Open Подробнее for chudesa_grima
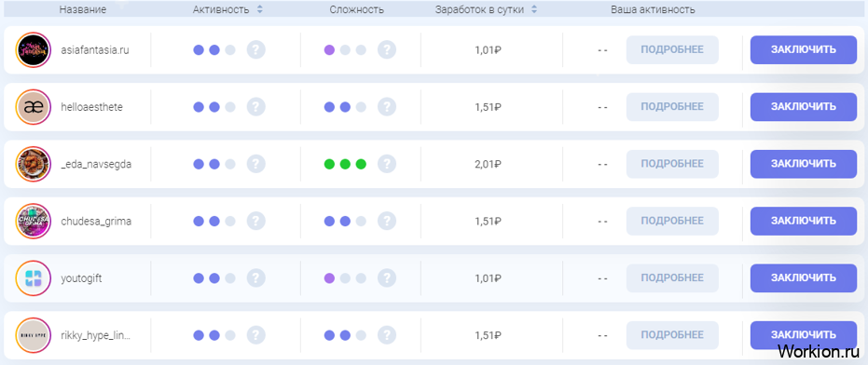The width and height of the screenshot is (868, 365). (x=672, y=222)
